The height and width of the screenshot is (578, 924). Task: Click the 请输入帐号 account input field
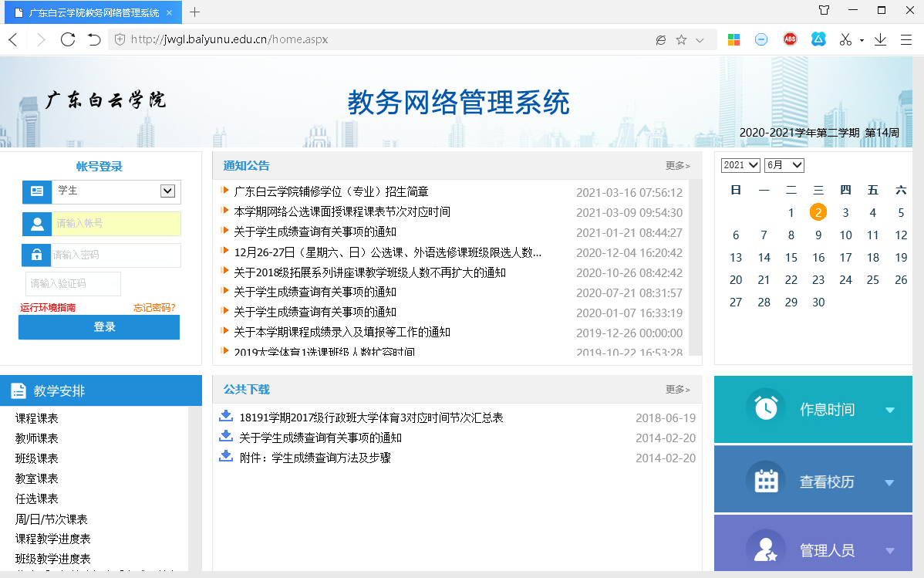coord(116,224)
